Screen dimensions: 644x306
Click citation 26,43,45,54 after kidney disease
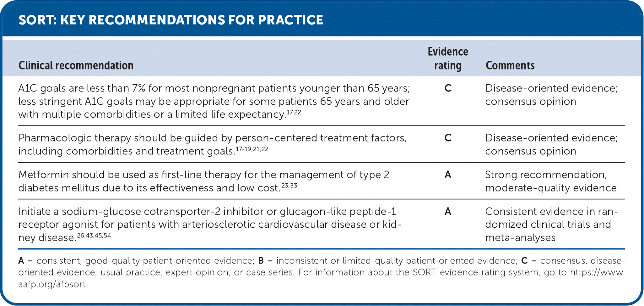pos(94,236)
